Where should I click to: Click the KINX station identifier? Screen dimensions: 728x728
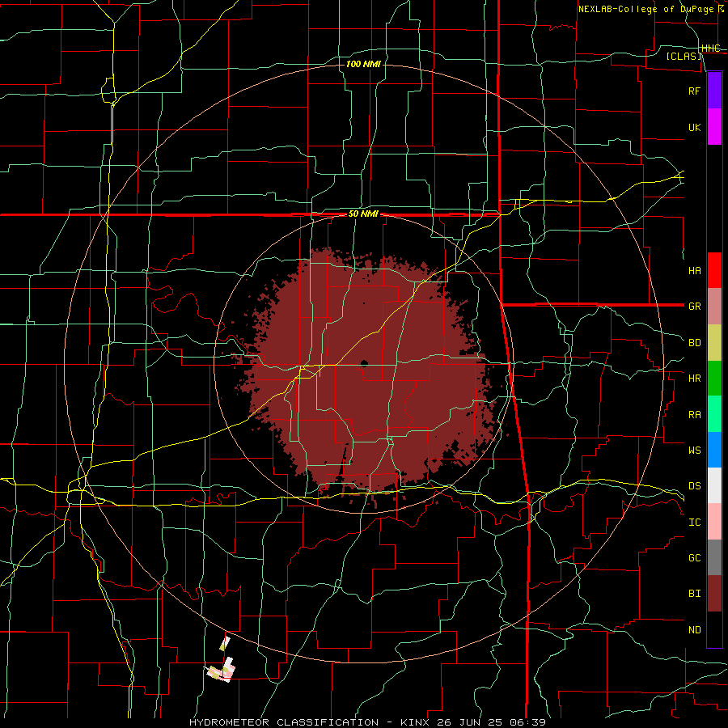pyautogui.click(x=415, y=722)
